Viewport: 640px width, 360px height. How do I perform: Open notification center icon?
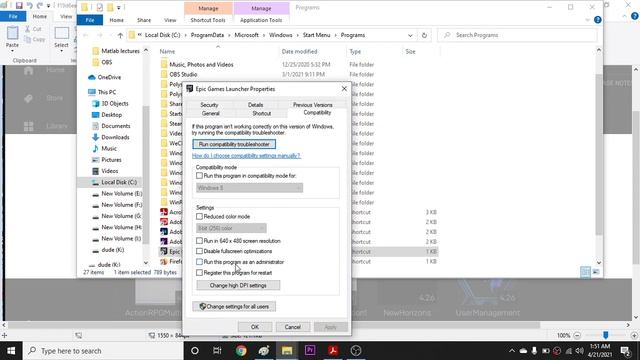click(625, 351)
